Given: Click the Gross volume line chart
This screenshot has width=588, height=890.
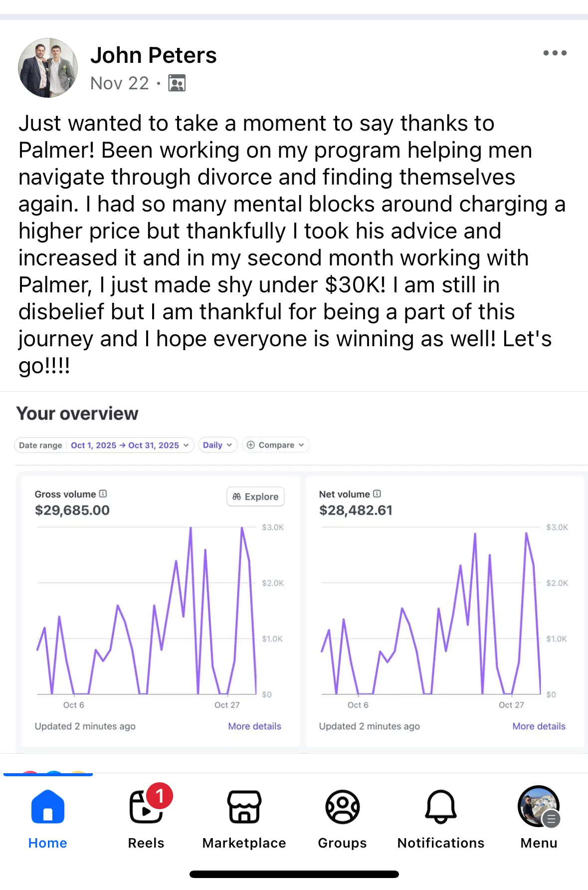Looking at the screenshot, I should (x=147, y=614).
